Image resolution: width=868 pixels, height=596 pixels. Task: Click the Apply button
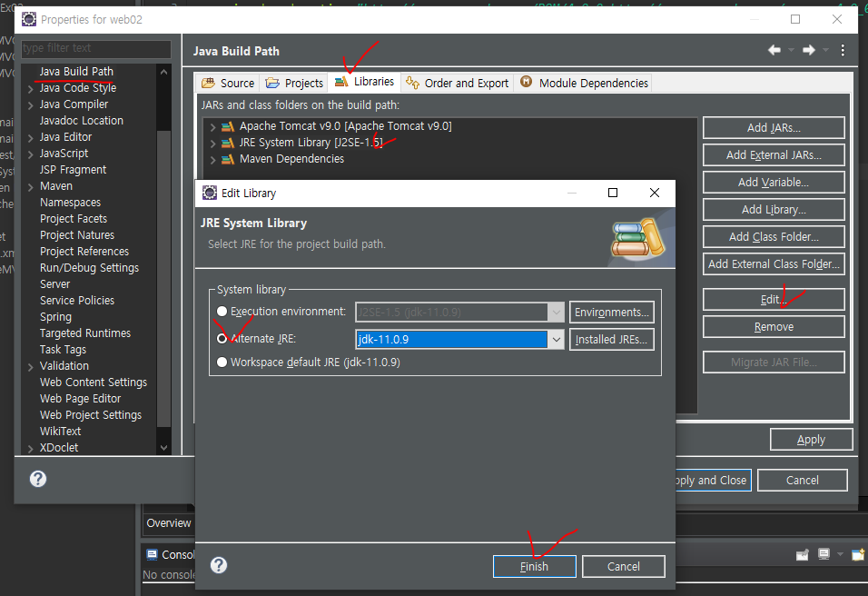(x=811, y=439)
